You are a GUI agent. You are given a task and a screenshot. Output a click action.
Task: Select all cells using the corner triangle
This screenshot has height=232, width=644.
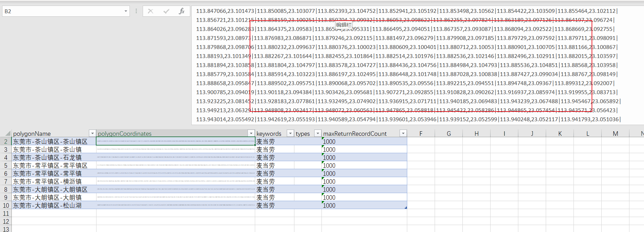pyautogui.click(x=8, y=133)
